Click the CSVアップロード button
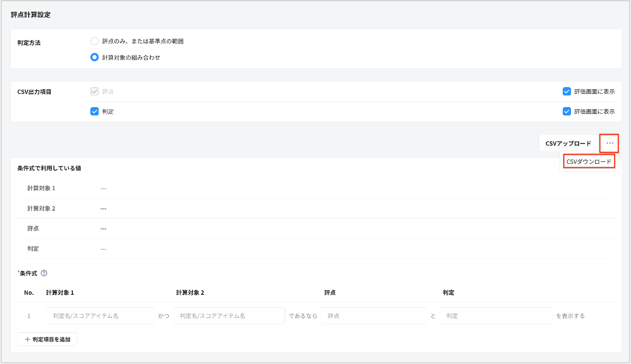This screenshot has width=631, height=364. (568, 144)
